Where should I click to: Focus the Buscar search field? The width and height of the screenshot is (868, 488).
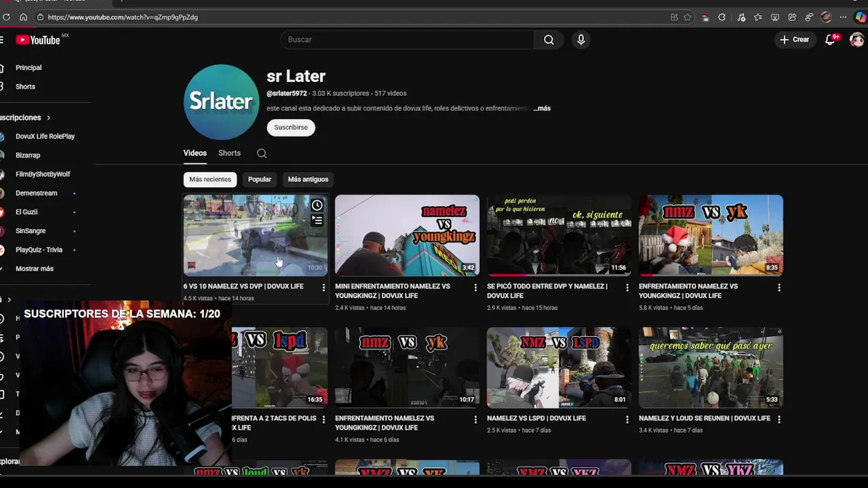click(407, 40)
